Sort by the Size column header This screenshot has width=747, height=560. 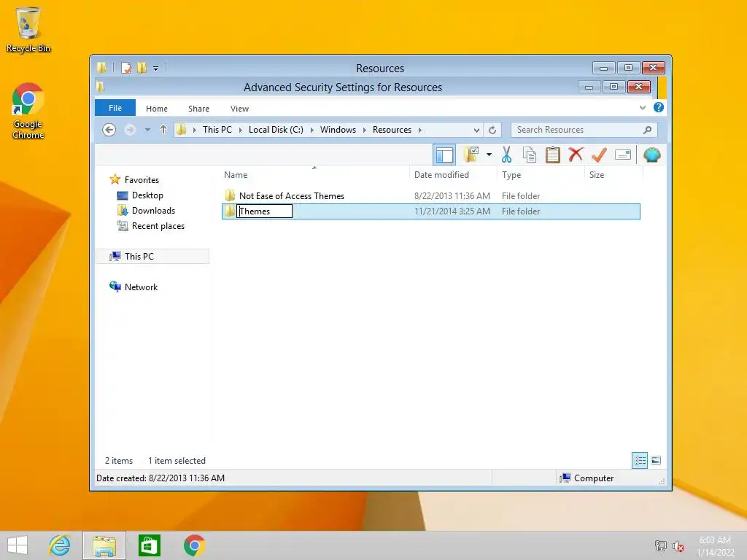tap(614, 175)
